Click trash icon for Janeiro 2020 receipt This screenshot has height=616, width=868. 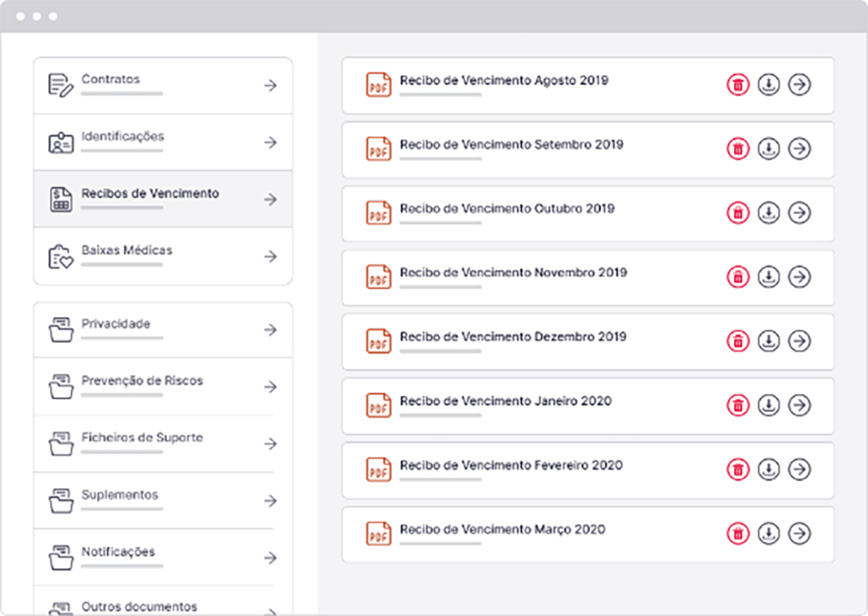tap(738, 405)
